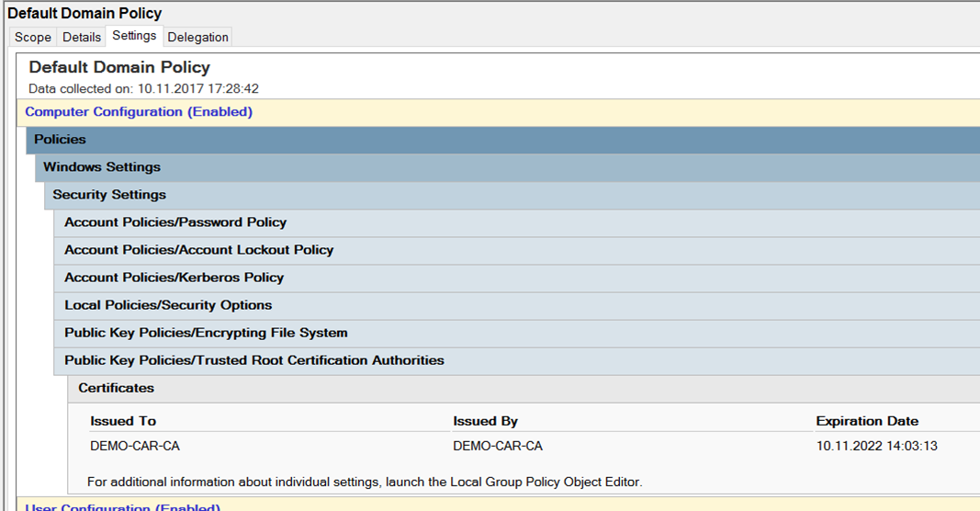Collapse the Windows Settings section
The image size is (980, 511).
[102, 167]
